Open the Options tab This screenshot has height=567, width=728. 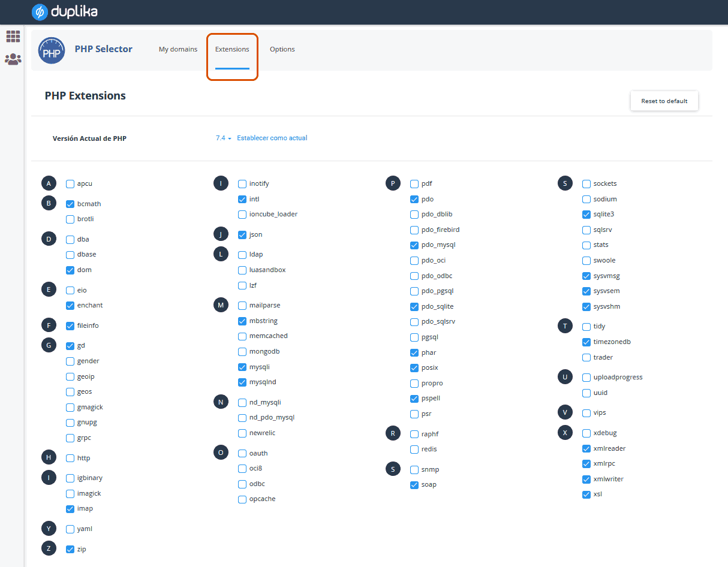click(x=282, y=49)
